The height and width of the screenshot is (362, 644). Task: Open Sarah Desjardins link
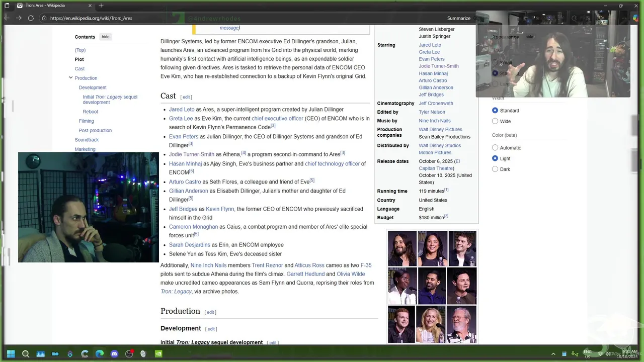click(190, 245)
